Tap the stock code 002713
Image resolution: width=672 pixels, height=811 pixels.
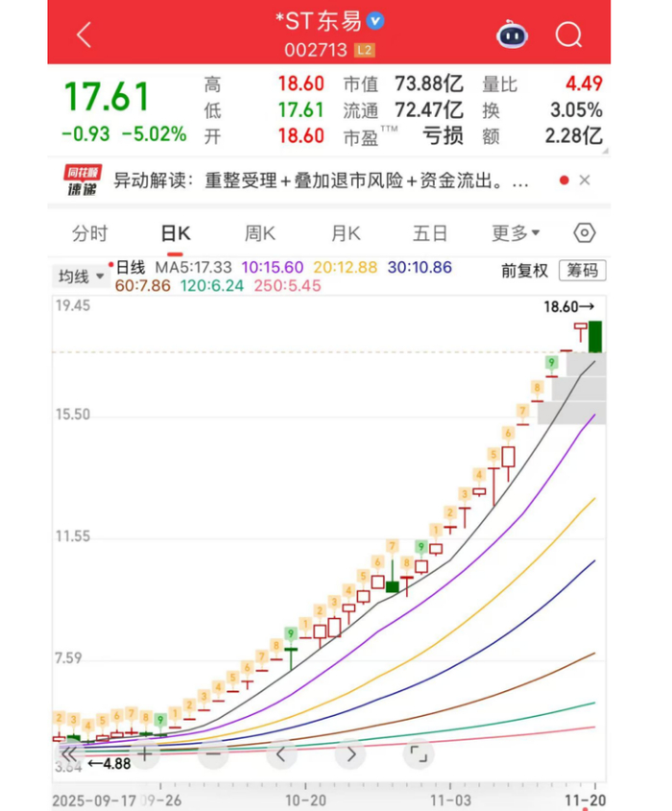tap(316, 50)
